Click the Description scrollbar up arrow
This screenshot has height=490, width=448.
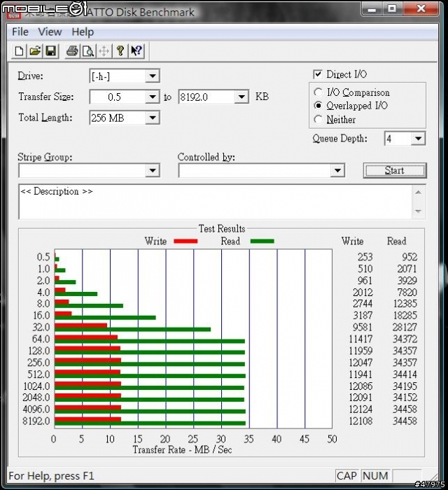pos(419,192)
